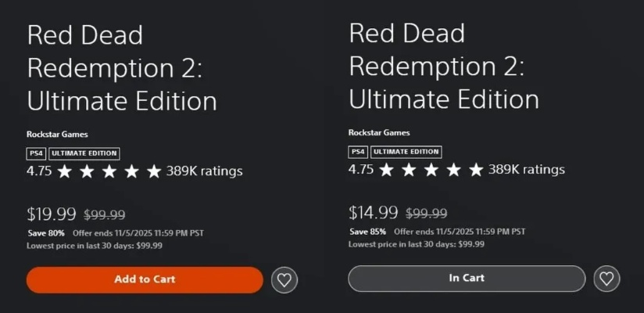Toggle wishlist heart beside In Cart
The width and height of the screenshot is (644, 313).
[x=606, y=278]
